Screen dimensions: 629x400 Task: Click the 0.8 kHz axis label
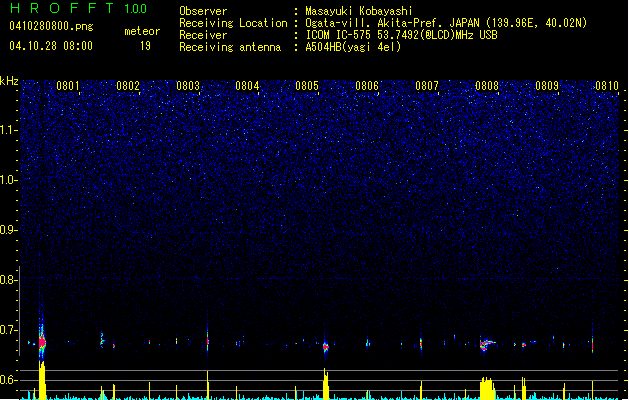8,280
